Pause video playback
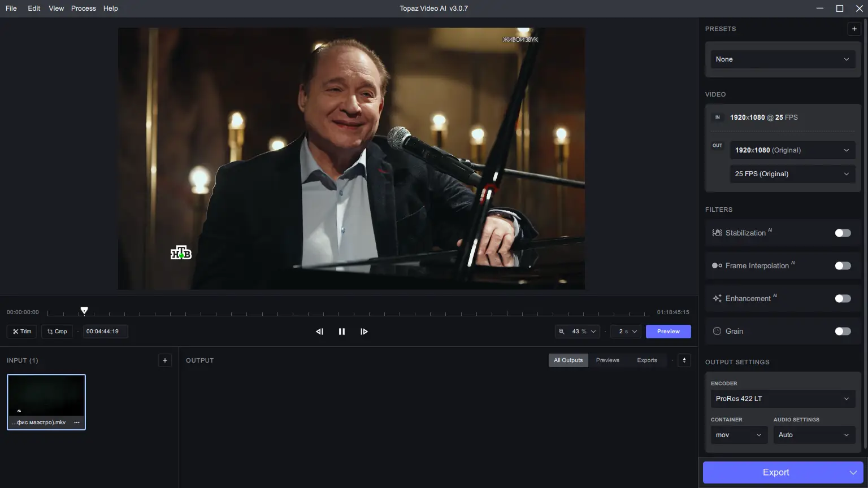Image resolution: width=868 pixels, height=488 pixels. pos(342,332)
